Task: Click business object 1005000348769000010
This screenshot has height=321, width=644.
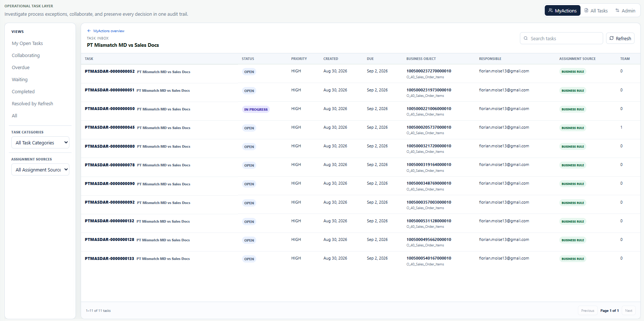Action: tap(429, 183)
